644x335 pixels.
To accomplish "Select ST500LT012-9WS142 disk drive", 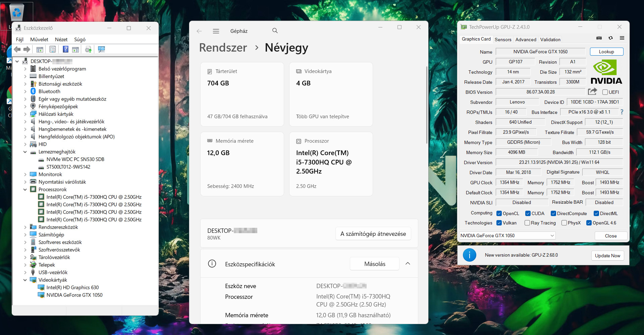I will point(68,167).
